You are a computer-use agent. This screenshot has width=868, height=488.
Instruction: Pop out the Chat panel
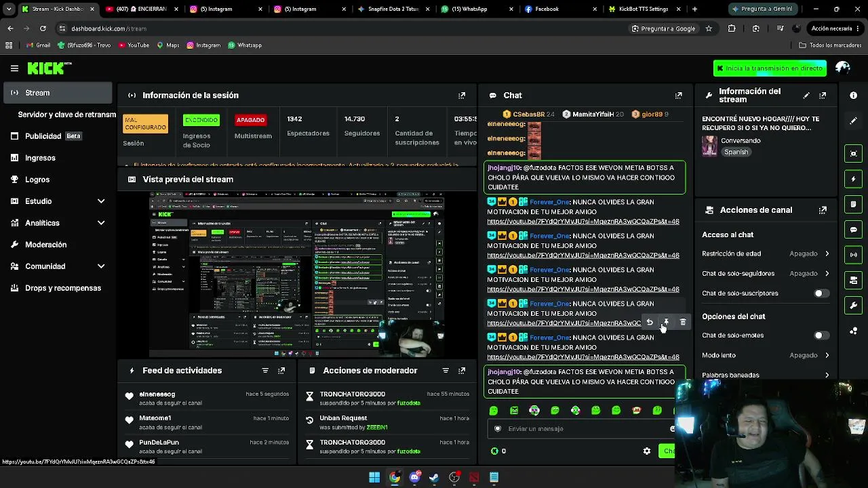point(678,96)
